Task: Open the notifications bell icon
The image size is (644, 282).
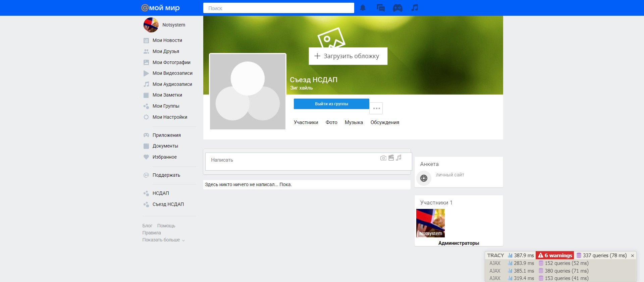Action: (x=363, y=8)
